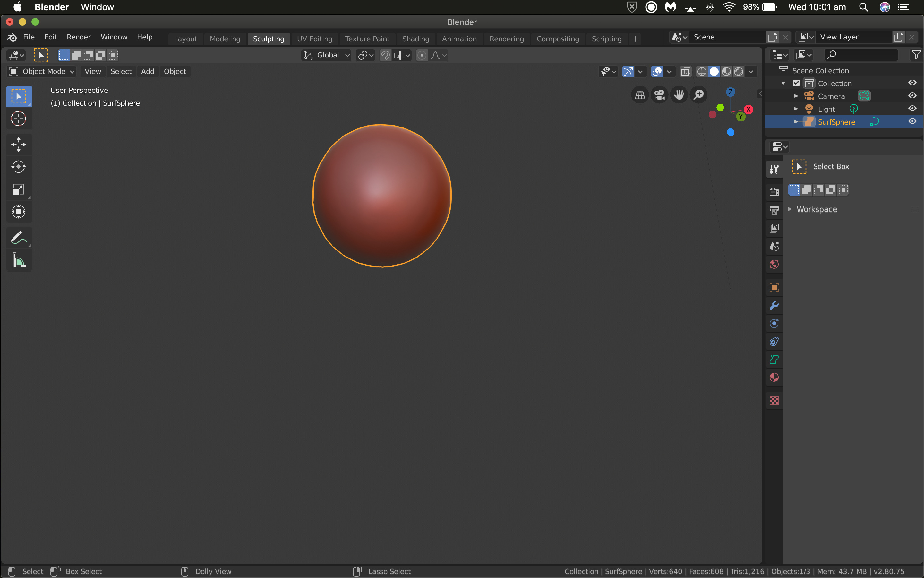Open the Object menu in viewport header
Viewport: 924px width, 578px height.
(175, 72)
